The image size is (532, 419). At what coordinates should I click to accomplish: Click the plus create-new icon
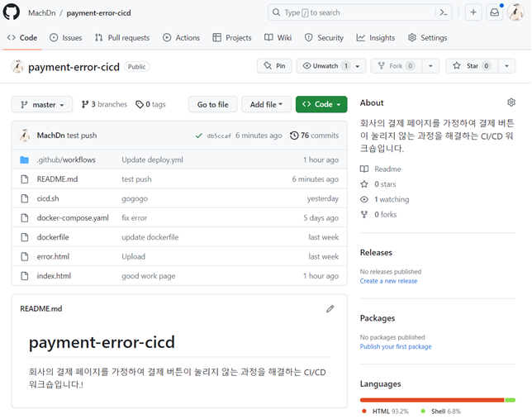(x=473, y=12)
